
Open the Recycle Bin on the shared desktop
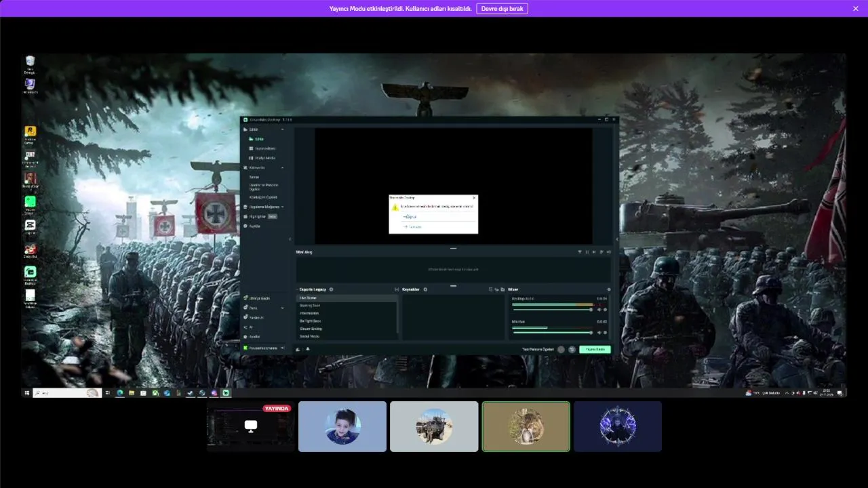pyautogui.click(x=30, y=64)
